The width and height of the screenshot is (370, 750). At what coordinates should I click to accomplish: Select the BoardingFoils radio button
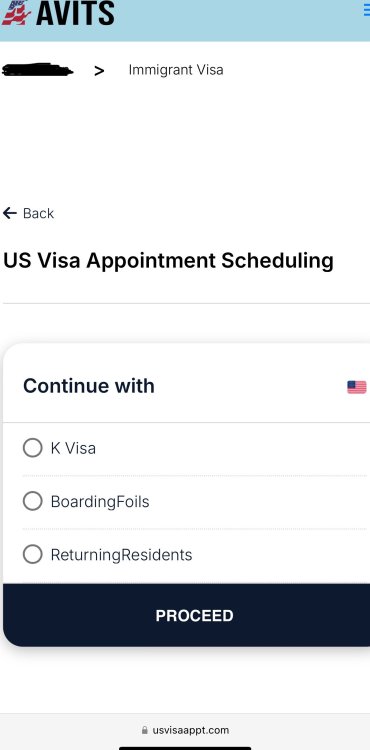pos(33,501)
